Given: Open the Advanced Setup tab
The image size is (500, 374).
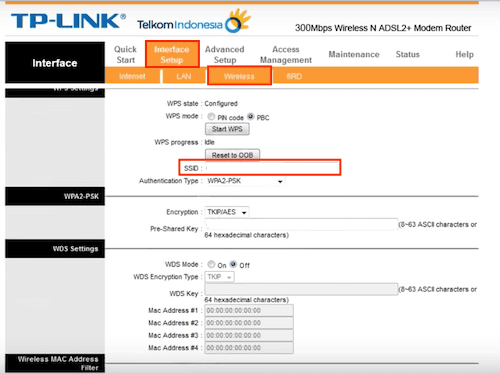Looking at the screenshot, I should tap(225, 55).
